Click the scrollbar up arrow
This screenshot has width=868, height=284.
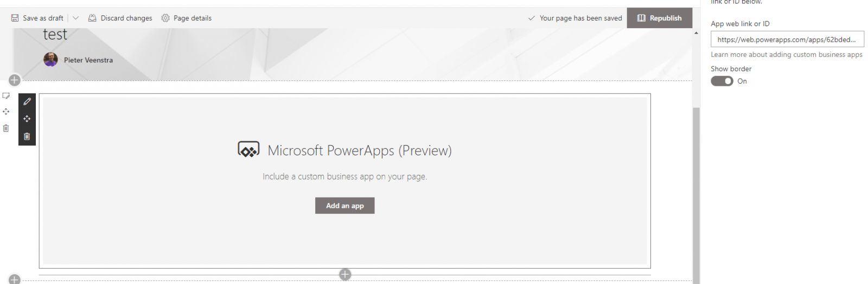(x=696, y=33)
